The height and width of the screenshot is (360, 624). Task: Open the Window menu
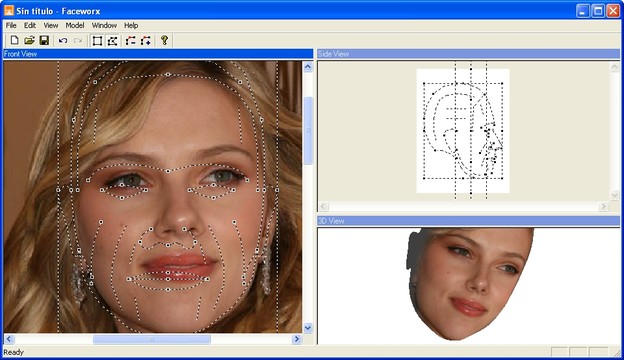(104, 25)
